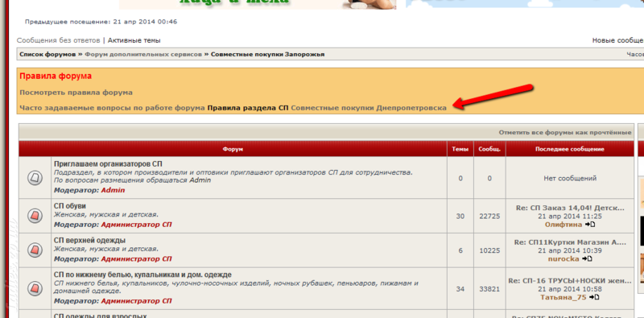Open Часто задаваемые вопросы по работе форума
This screenshot has height=318, width=644.
pos(112,108)
